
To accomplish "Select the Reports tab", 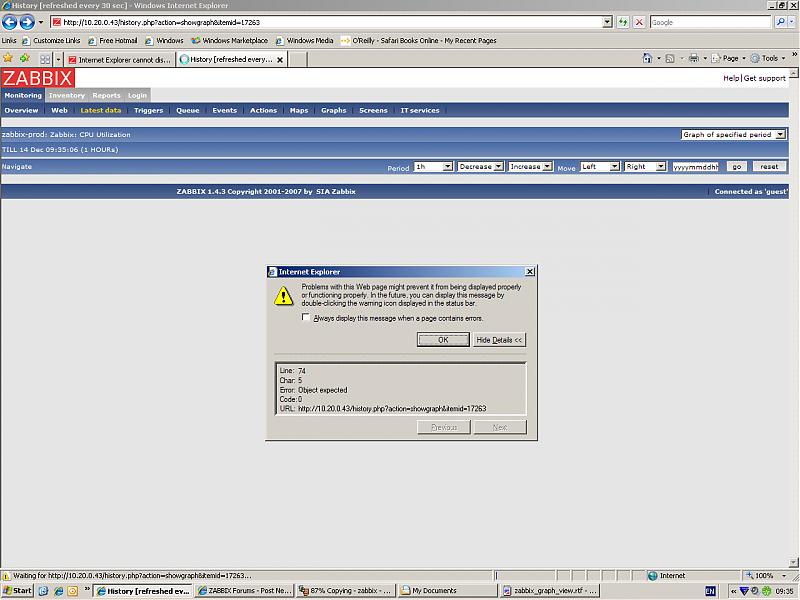I will [x=106, y=95].
